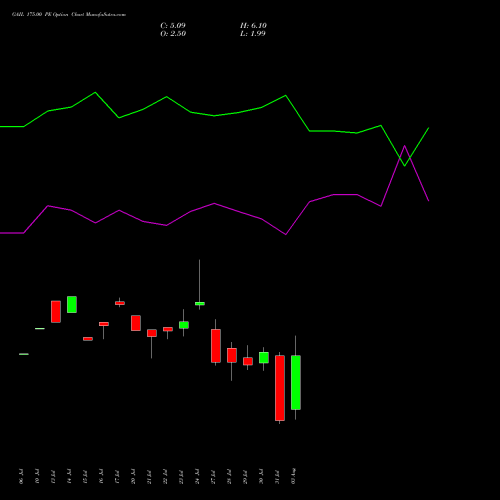Click the close value C: 5.09
Viewport: 500px width, 500px height.
173,26
